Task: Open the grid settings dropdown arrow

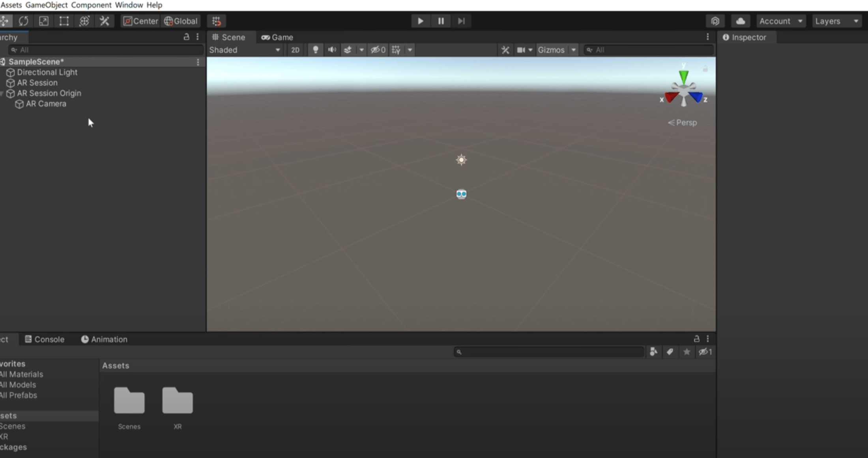Action: [x=410, y=50]
